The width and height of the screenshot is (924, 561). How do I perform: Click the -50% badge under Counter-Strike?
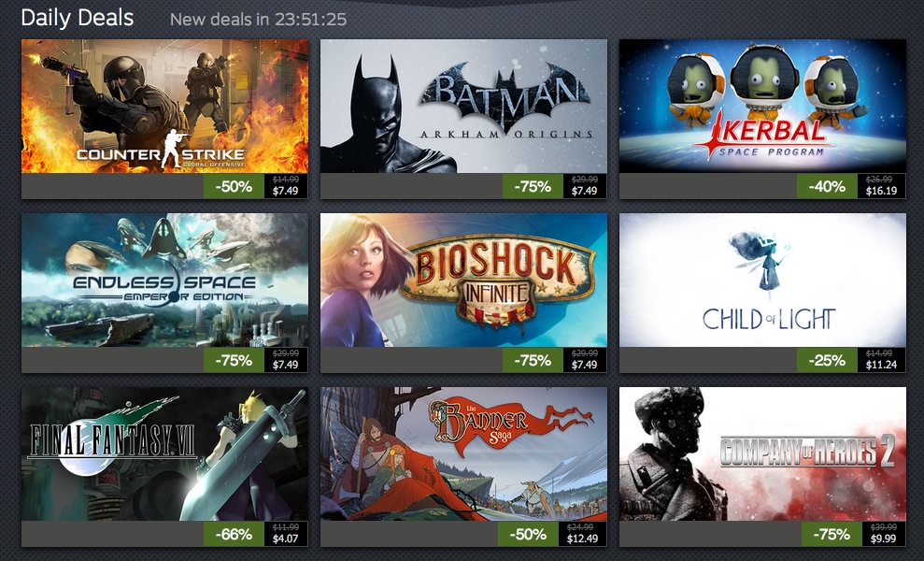coord(234,186)
